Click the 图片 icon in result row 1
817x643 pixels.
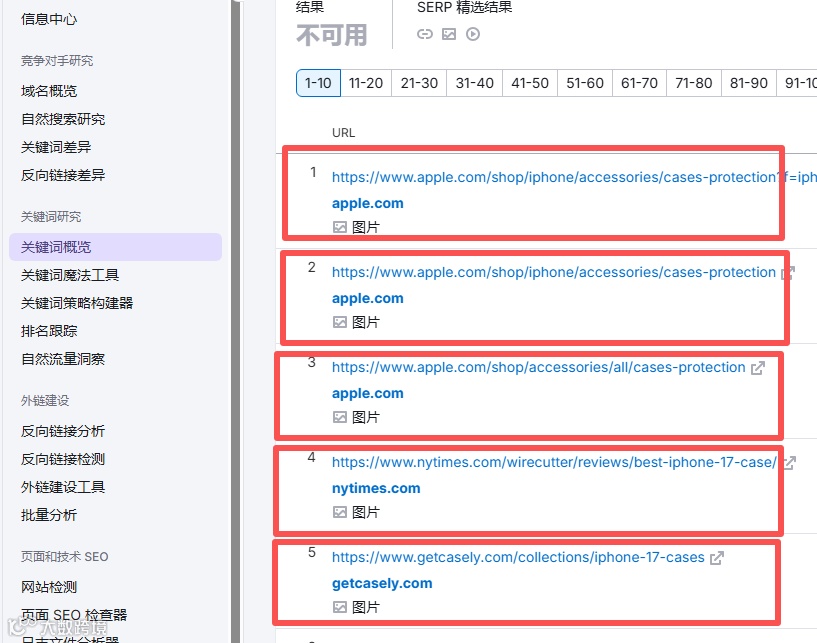[340, 227]
